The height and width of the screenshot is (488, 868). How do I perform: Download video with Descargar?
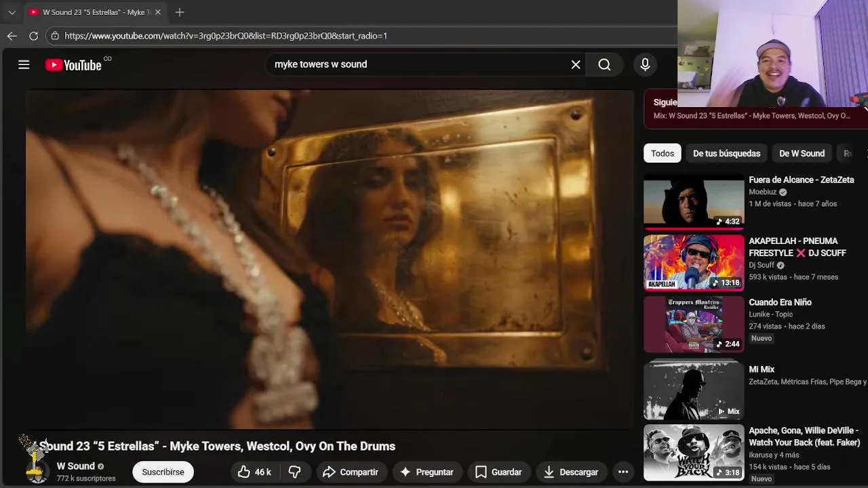click(571, 472)
